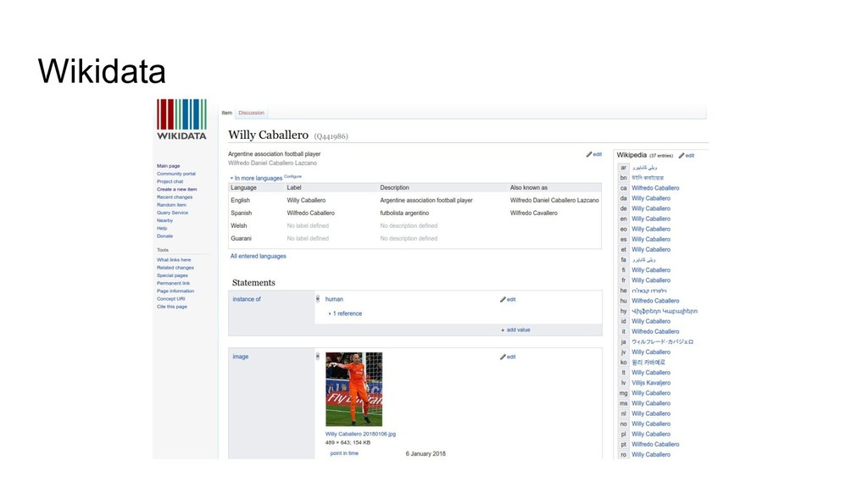This screenshot has height=488, width=868.
Task: Open Query Service link
Action: point(172,213)
